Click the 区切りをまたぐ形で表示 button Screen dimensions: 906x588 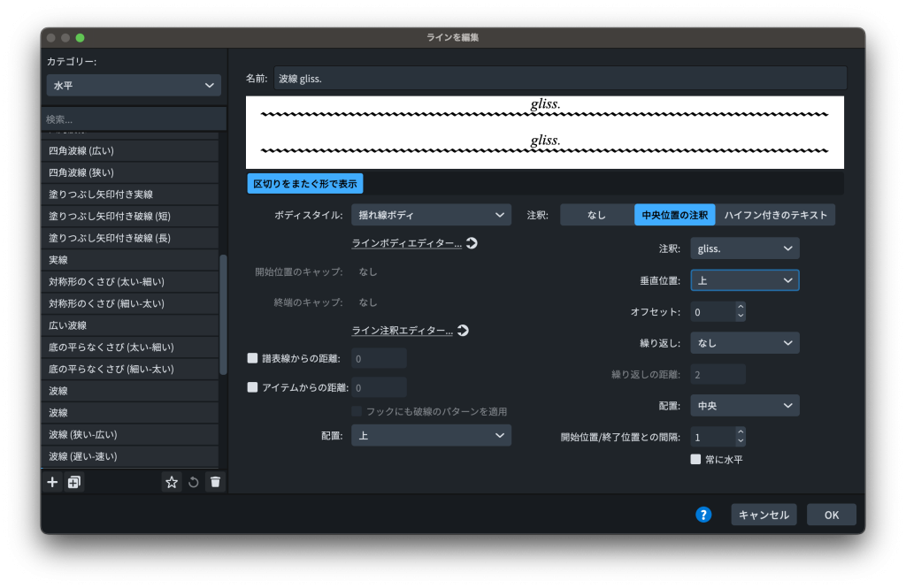pos(305,184)
